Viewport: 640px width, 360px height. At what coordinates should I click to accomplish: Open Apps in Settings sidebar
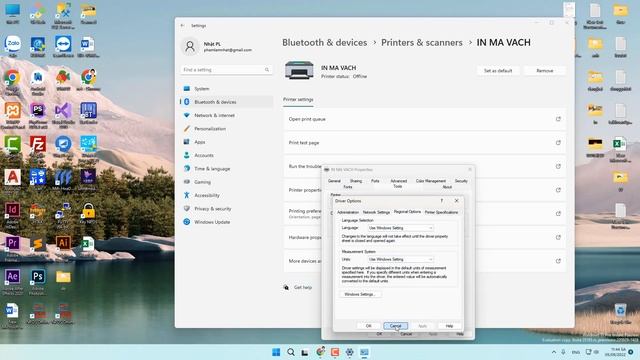227,142
